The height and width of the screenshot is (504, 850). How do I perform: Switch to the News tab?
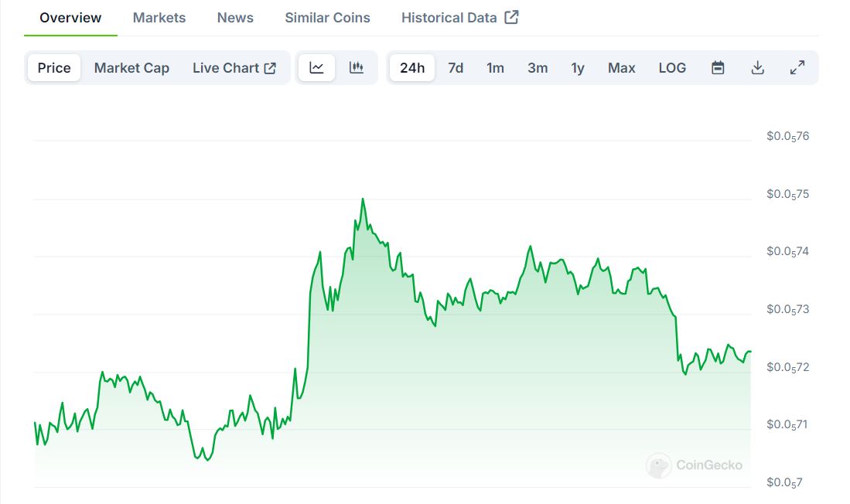(235, 18)
